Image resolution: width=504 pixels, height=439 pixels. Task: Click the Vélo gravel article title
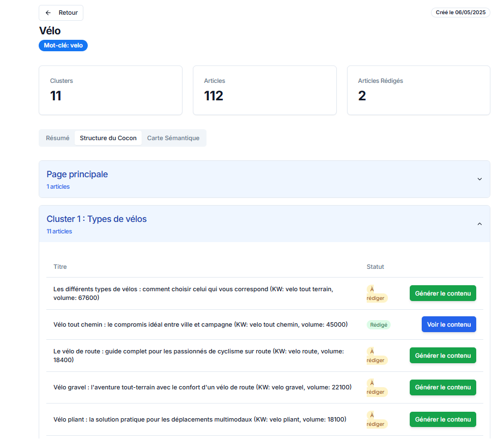203,387
